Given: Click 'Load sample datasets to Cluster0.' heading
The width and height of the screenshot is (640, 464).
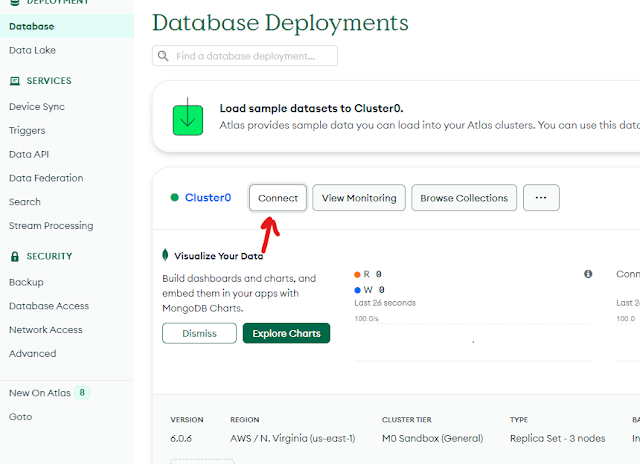Looking at the screenshot, I should point(311,109).
